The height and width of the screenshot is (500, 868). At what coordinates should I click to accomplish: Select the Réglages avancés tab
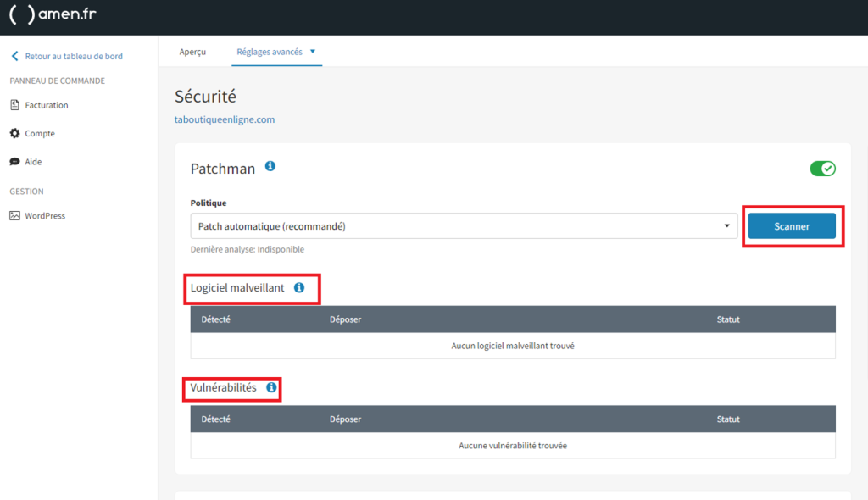pos(270,52)
